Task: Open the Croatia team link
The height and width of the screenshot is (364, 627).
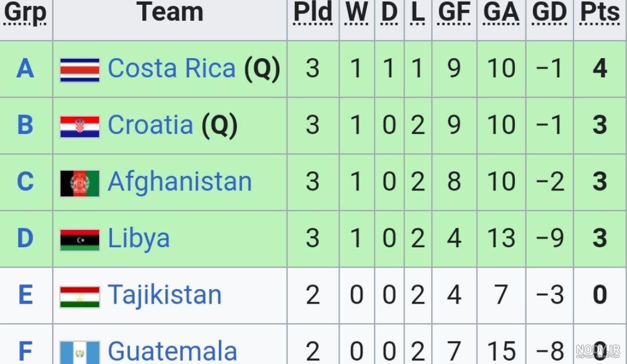Action: click(x=150, y=125)
